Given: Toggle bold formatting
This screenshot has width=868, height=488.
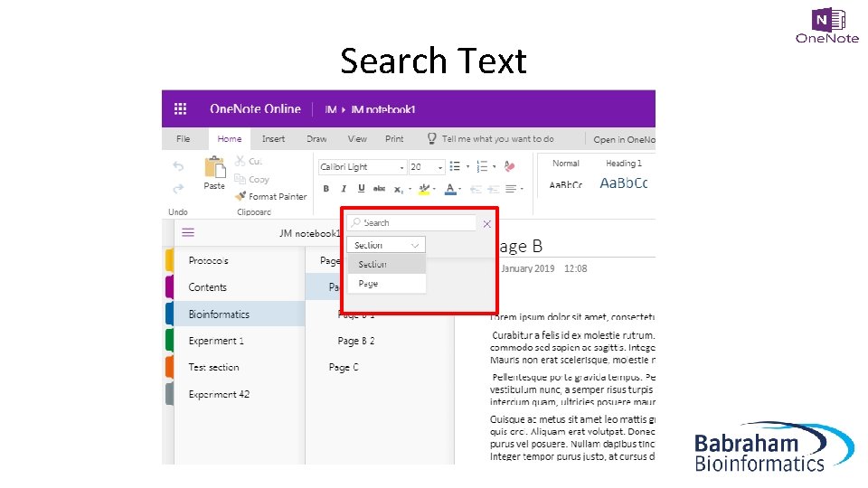Looking at the screenshot, I should 326,189.
